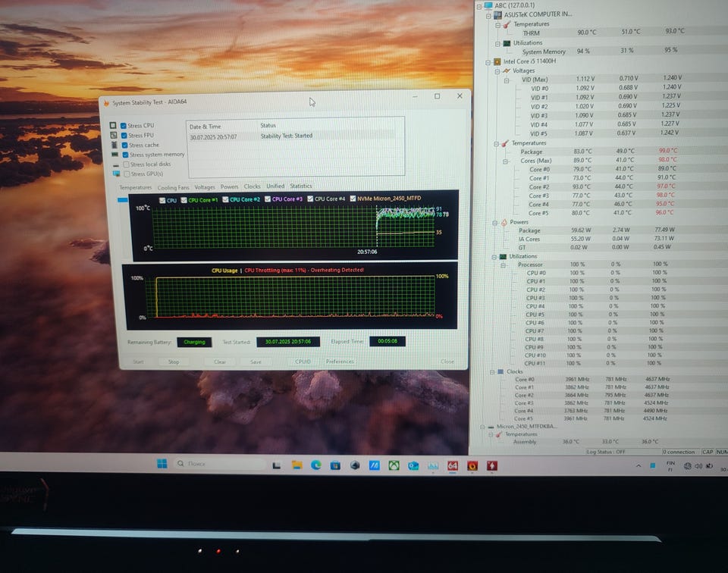
Task: Uncheck the Stress CPU checkbox
Action: click(124, 126)
